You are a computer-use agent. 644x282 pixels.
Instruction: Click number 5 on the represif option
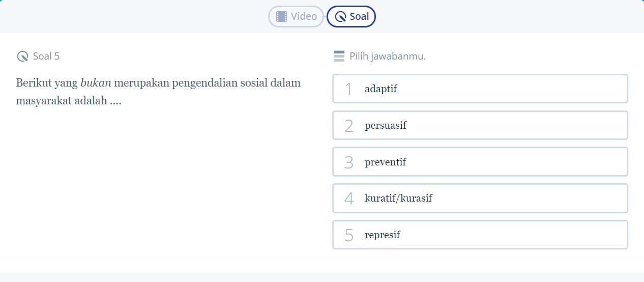pos(348,235)
